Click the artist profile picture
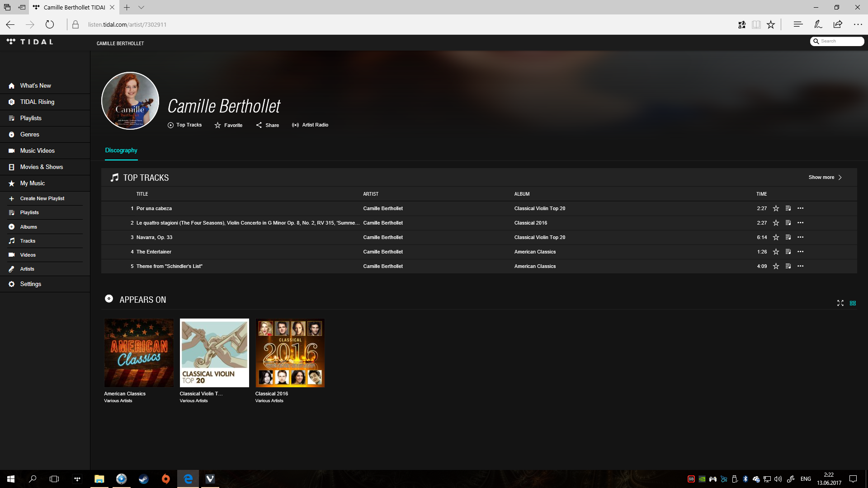The width and height of the screenshot is (868, 488). coord(130,101)
